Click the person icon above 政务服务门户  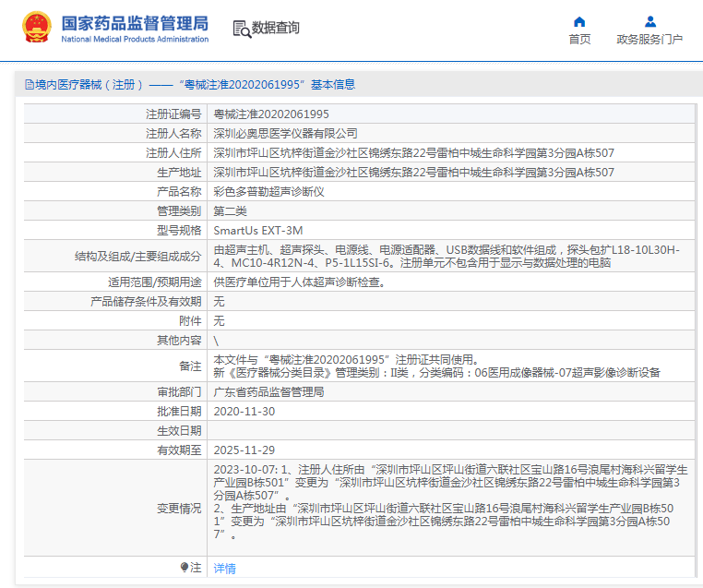(649, 21)
